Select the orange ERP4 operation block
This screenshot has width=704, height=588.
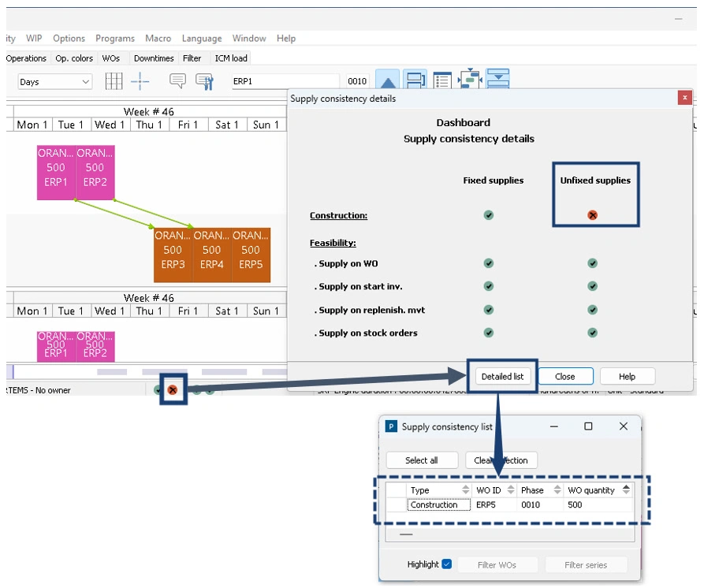tap(212, 255)
